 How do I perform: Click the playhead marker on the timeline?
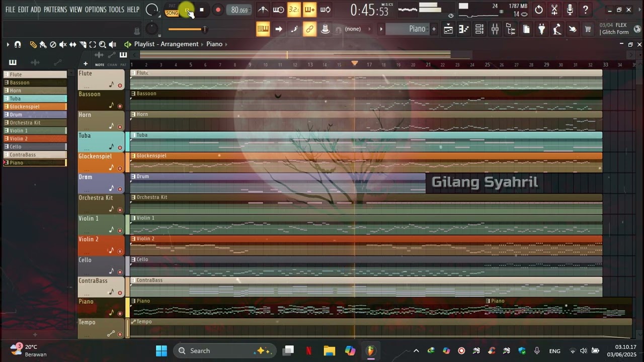(355, 63)
